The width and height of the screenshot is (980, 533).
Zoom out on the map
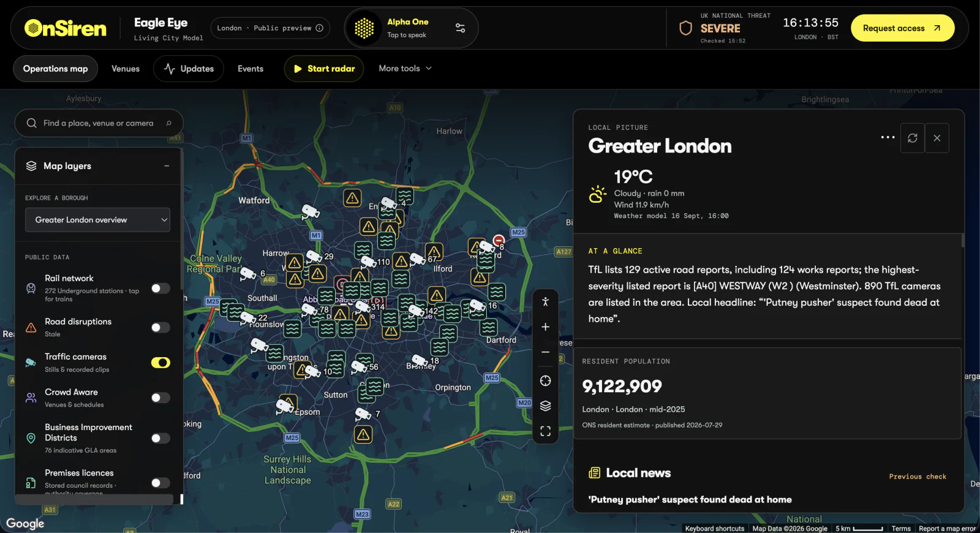point(545,352)
